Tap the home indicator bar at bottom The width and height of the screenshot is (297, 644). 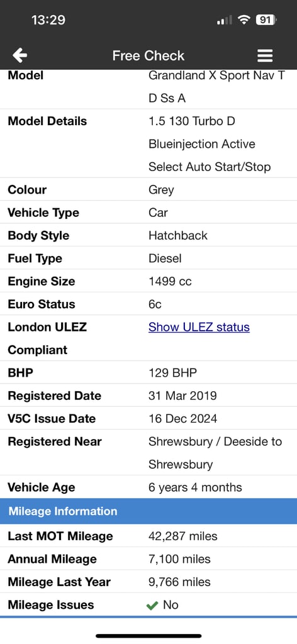pos(148,636)
